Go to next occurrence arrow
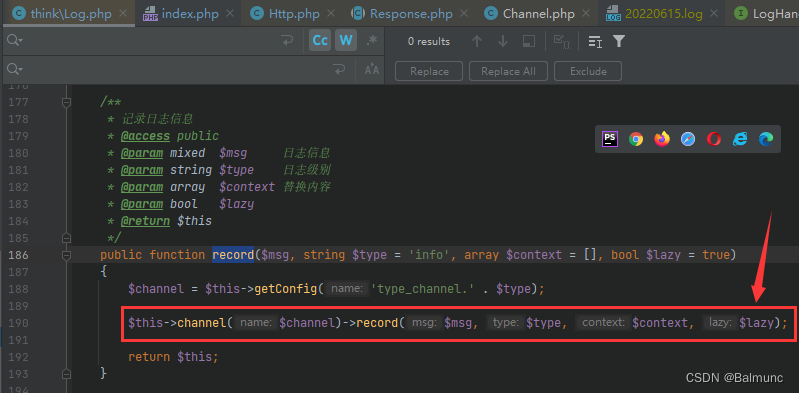This screenshot has height=393, width=799. (503, 41)
